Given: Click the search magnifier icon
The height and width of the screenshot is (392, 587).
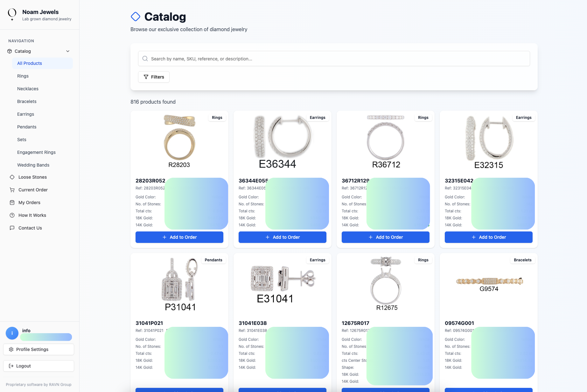Looking at the screenshot, I should (x=145, y=58).
